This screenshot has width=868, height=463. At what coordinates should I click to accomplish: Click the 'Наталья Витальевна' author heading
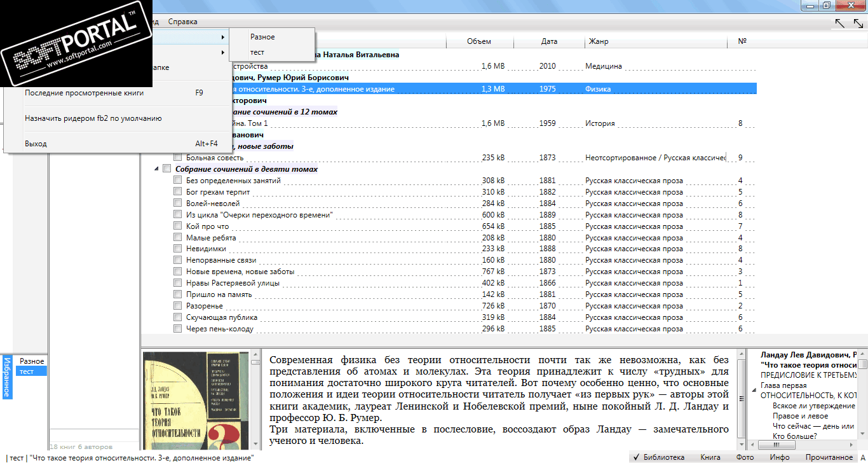point(361,55)
